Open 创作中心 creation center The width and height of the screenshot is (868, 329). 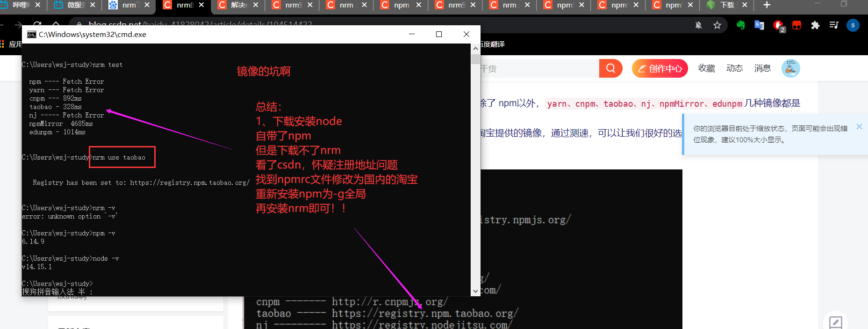[x=660, y=69]
